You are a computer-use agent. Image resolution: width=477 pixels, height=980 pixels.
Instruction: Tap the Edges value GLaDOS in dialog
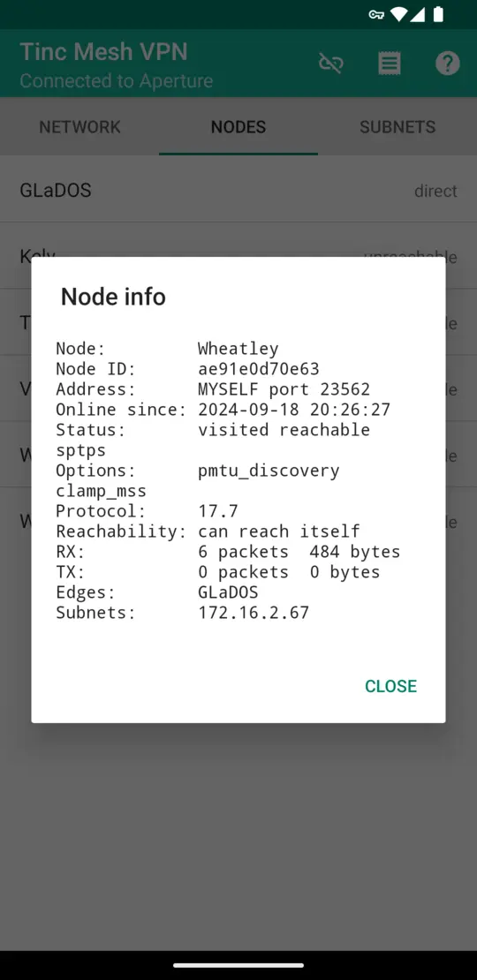tap(228, 592)
